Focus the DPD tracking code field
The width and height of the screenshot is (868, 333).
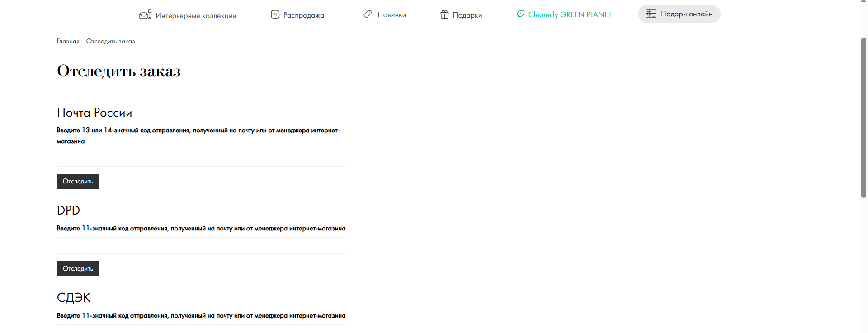[202, 246]
